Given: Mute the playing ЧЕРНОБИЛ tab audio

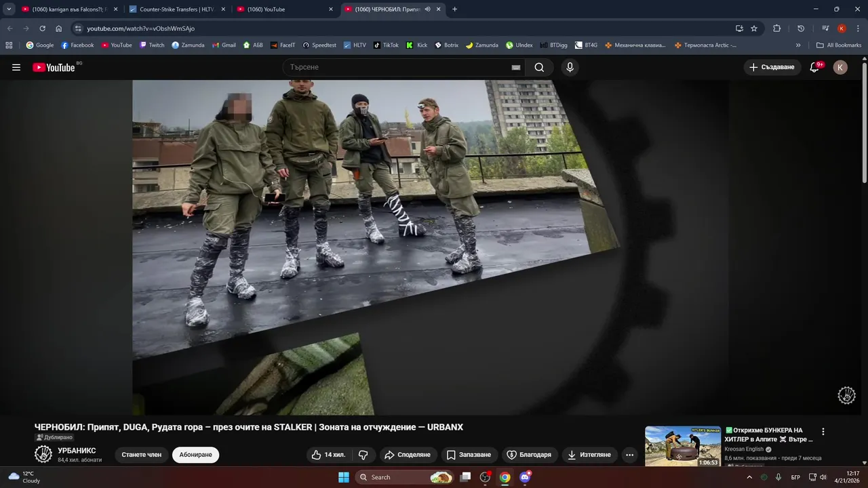Looking at the screenshot, I should tap(428, 9).
